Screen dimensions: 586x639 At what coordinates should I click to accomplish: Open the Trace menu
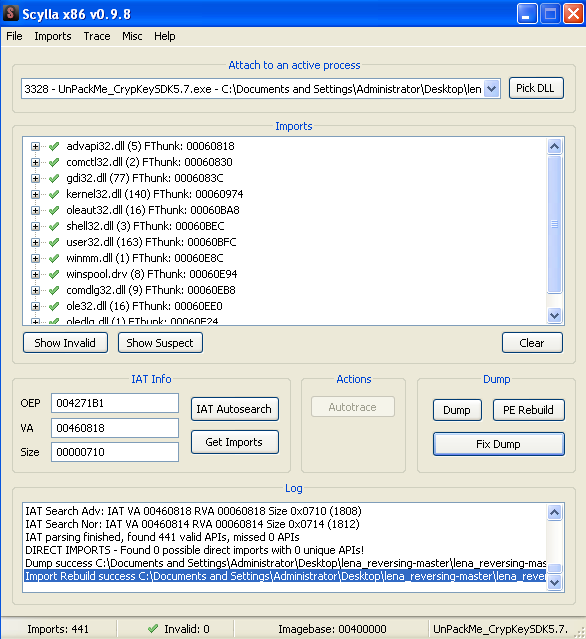pos(97,36)
